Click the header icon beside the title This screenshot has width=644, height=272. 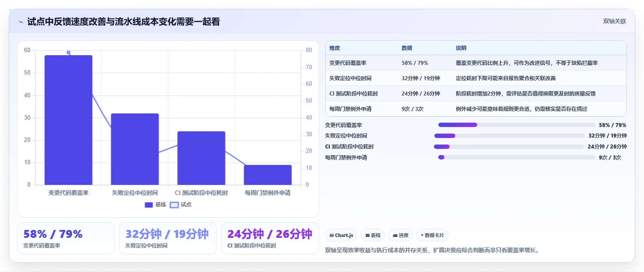pyautogui.click(x=21, y=22)
